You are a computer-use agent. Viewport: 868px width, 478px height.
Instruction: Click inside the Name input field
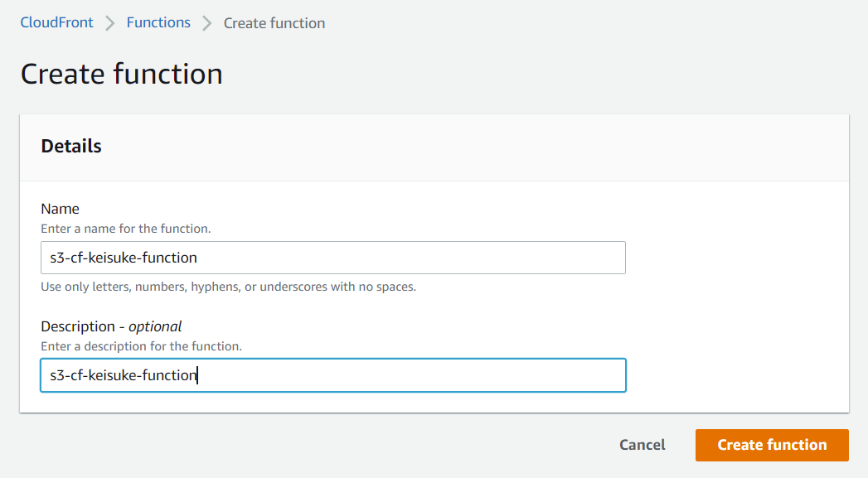pos(332,258)
